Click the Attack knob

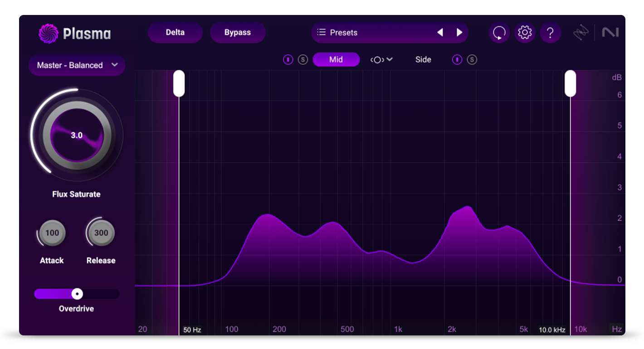[52, 233]
